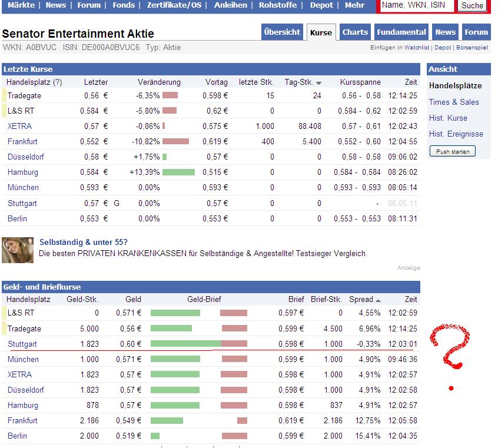Open XETRA in Geld- und Briefkurse table
Image resolution: width=498 pixels, height=448 pixels.
pyautogui.click(x=19, y=374)
